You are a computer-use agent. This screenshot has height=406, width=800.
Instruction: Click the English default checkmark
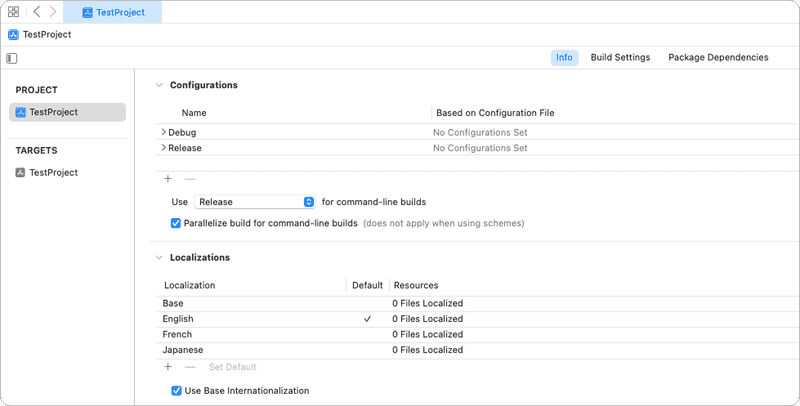coord(367,319)
